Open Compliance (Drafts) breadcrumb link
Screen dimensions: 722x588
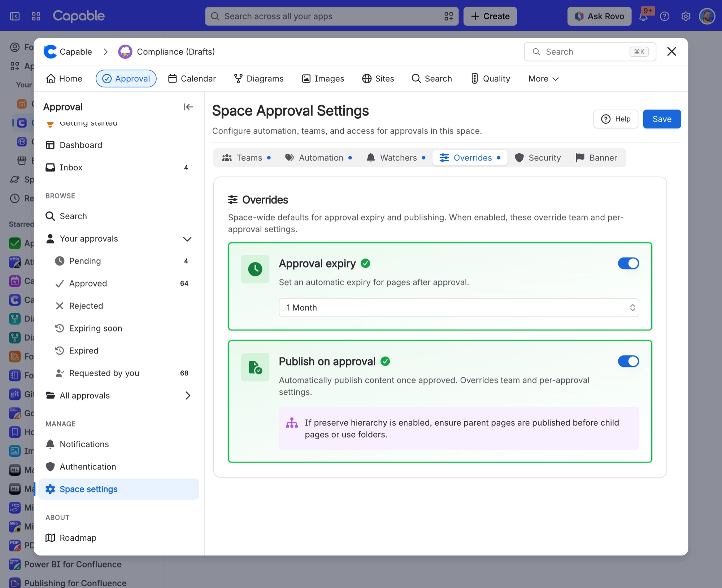pos(166,52)
